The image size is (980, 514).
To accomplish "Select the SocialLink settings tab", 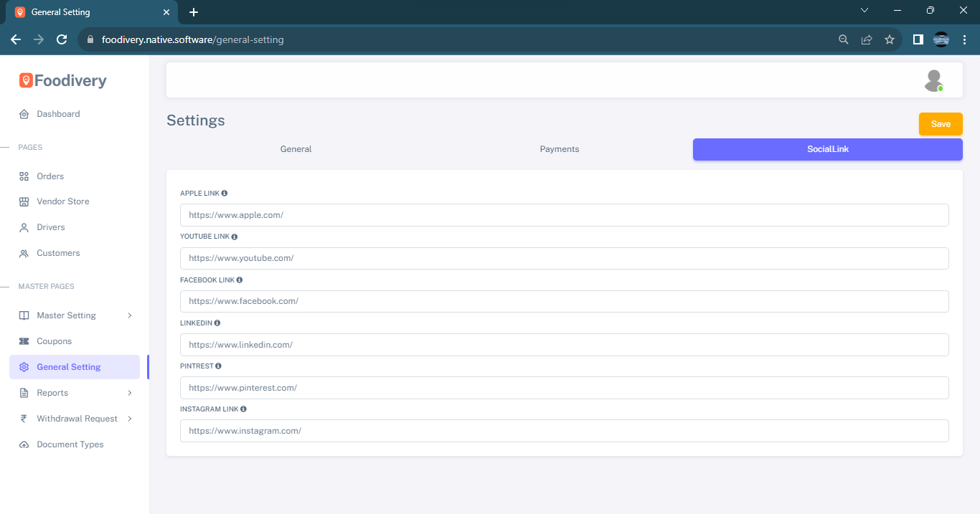I will click(x=828, y=149).
